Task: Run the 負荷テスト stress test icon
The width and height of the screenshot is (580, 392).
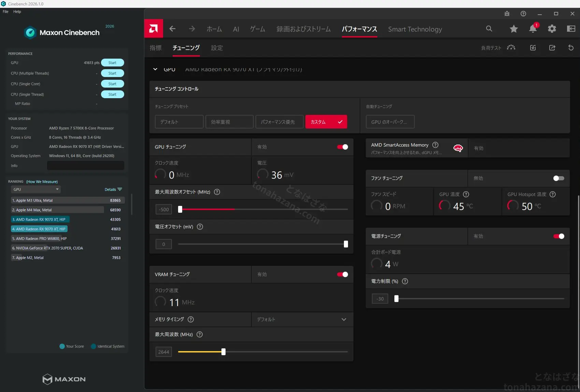Action: coord(511,48)
